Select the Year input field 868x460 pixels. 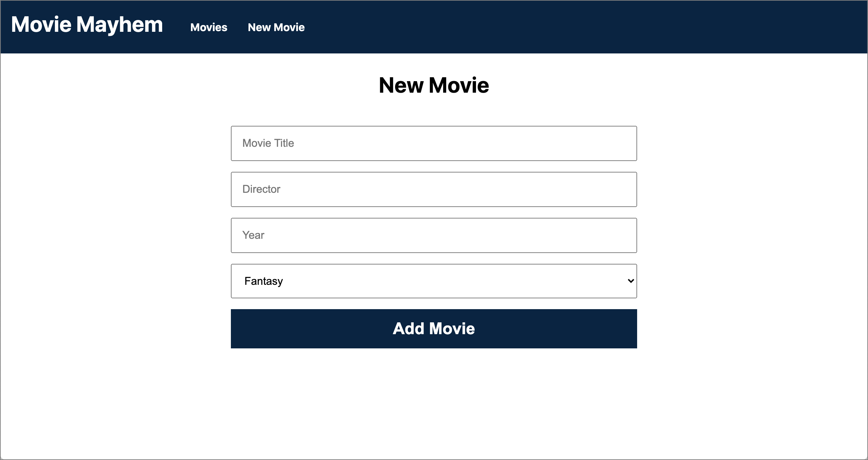click(x=434, y=235)
